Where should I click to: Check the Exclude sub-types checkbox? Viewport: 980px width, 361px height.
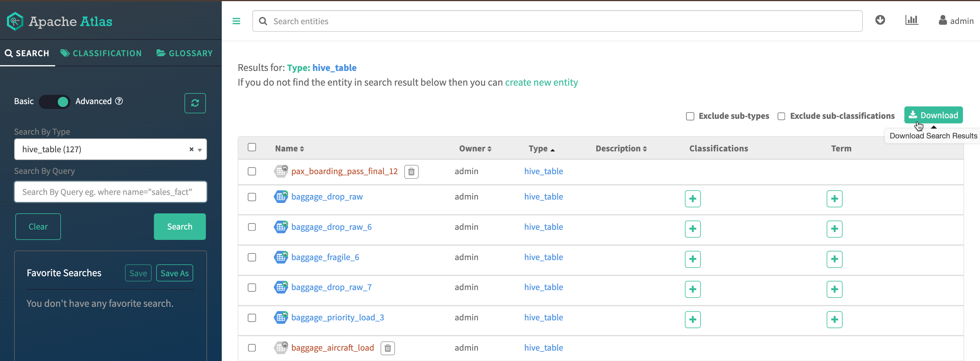[690, 116]
